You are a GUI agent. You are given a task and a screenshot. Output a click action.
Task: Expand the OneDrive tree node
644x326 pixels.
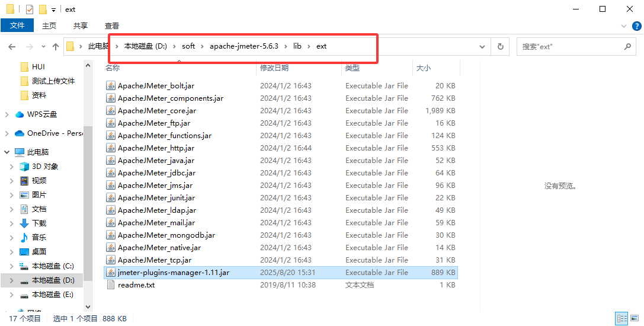(7, 133)
